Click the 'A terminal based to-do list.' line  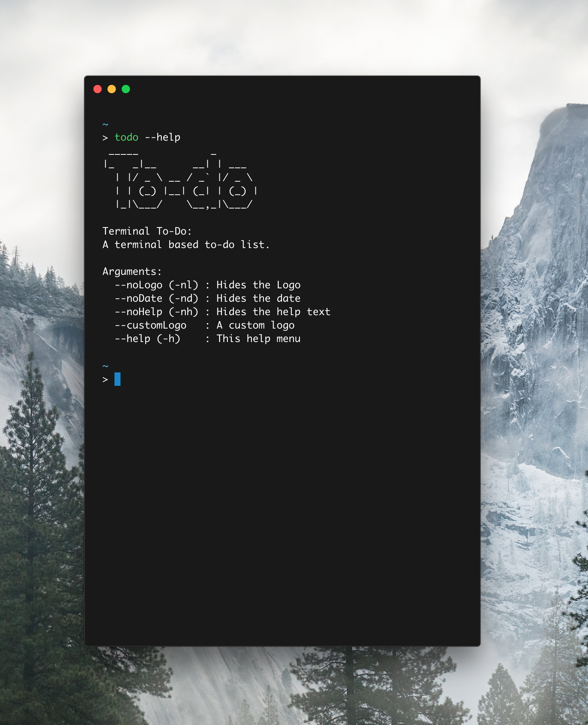(x=186, y=244)
